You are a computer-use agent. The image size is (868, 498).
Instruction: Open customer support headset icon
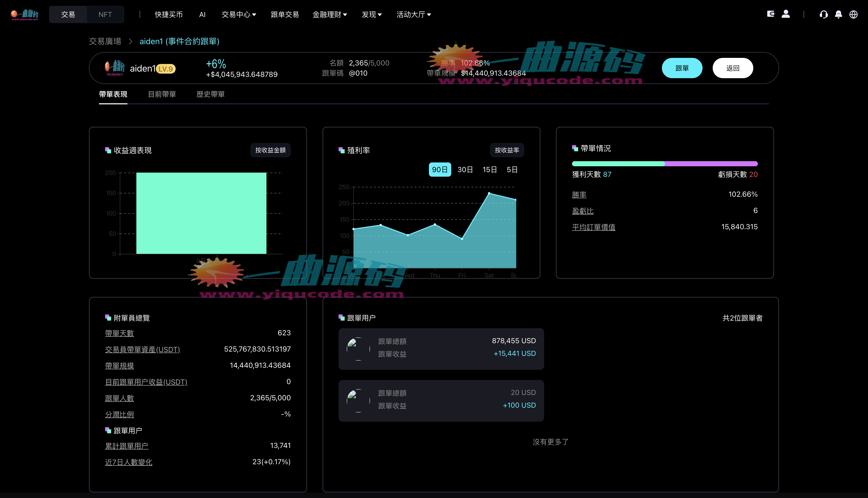(x=824, y=15)
